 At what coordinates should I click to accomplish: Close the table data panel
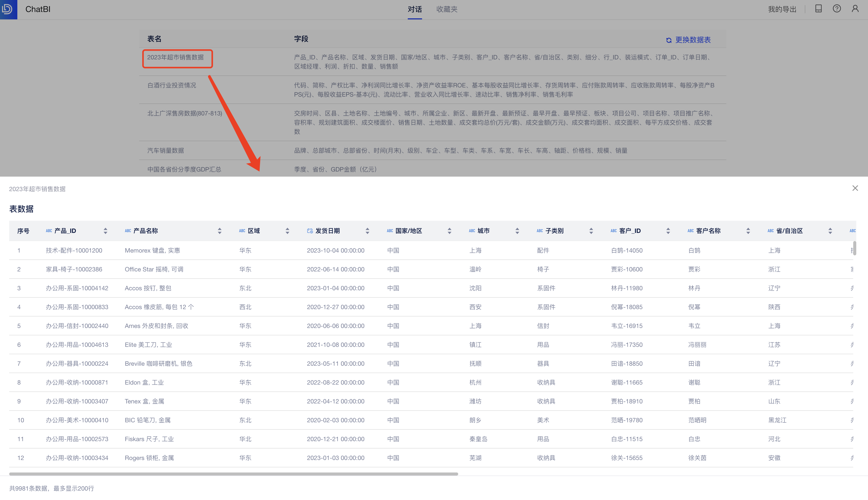pyautogui.click(x=855, y=188)
